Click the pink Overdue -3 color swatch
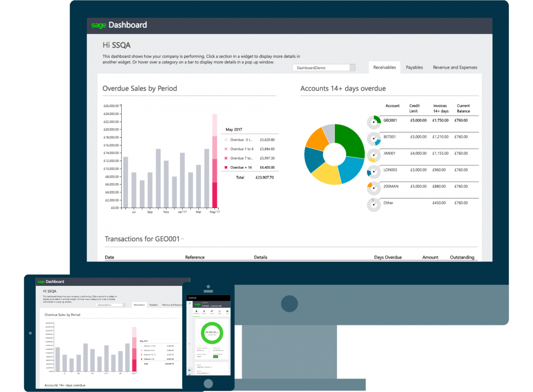 tap(226, 140)
